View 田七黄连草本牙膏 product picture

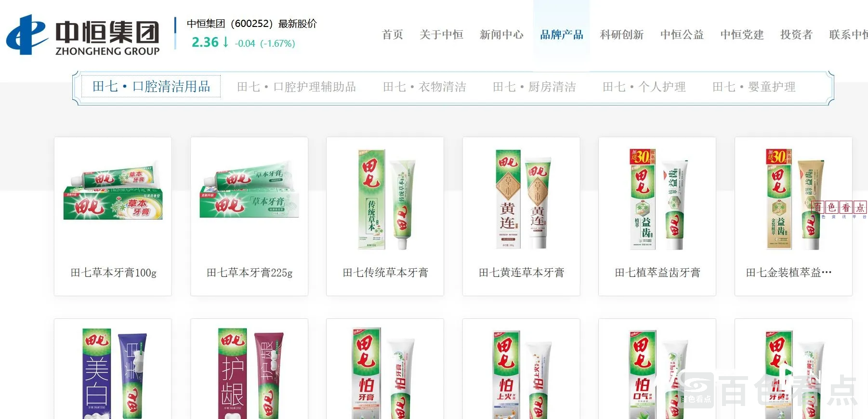click(522, 199)
